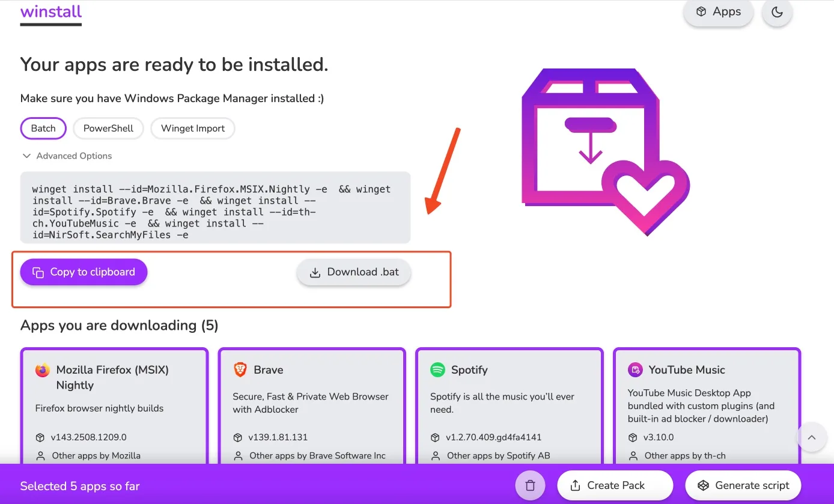Switch to the Winget Import tab

tap(193, 128)
